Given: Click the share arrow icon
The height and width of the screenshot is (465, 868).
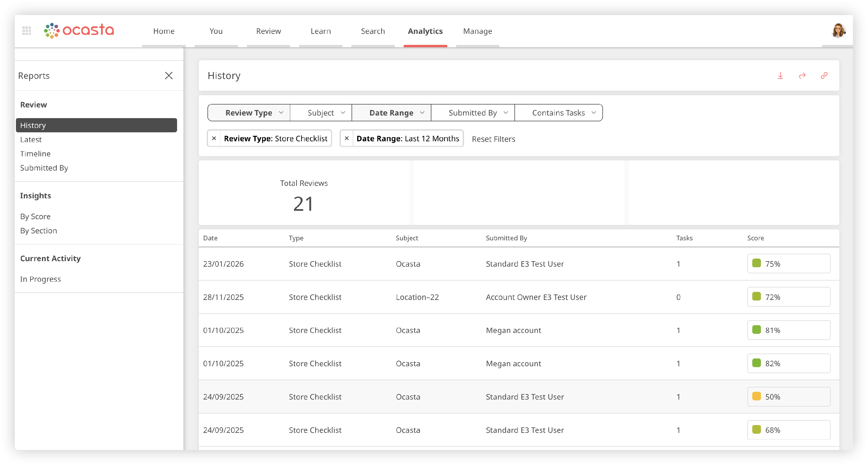Looking at the screenshot, I should pos(802,76).
